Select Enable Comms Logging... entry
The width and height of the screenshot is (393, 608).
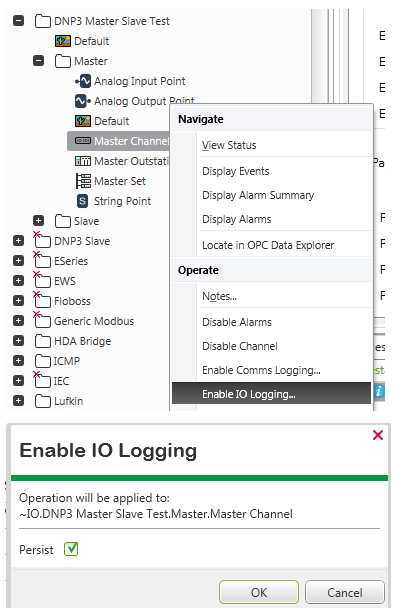[x=271, y=370]
